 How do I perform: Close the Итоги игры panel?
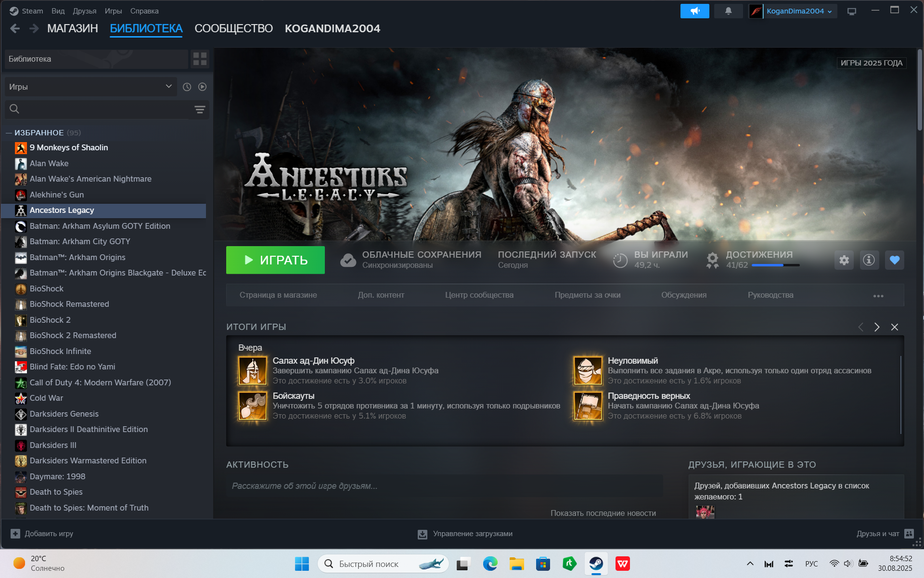click(x=895, y=327)
